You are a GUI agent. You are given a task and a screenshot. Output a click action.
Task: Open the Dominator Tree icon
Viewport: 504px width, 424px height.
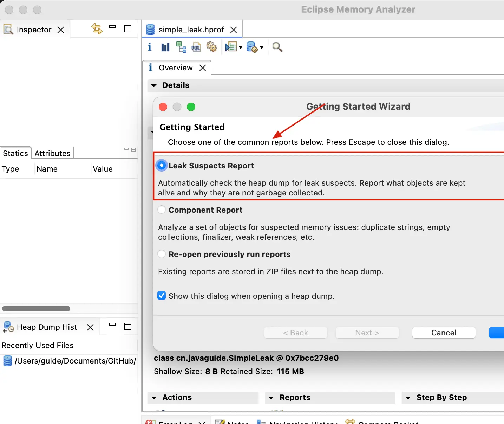point(181,47)
